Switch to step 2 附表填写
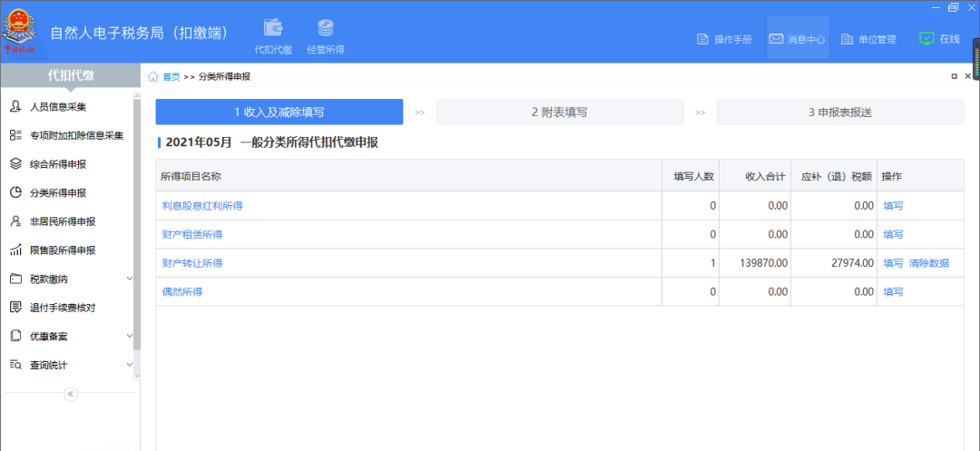980x451 pixels. (559, 113)
